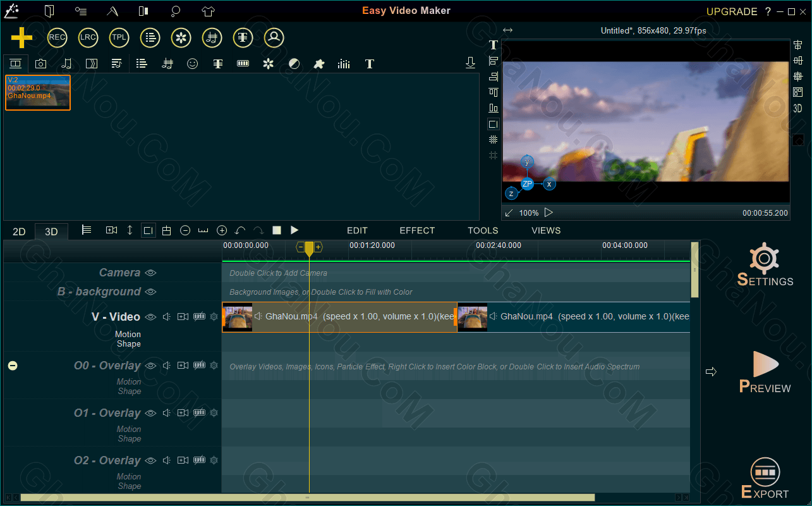The height and width of the screenshot is (506, 812).
Task: Open the bold T text resources tab
Action: (x=370, y=64)
